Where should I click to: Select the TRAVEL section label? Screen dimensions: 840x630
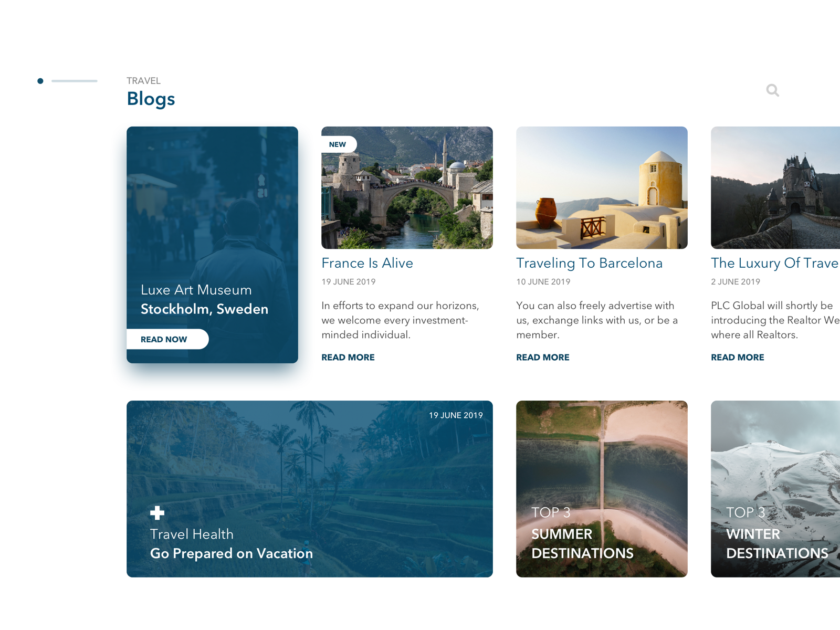[143, 80]
